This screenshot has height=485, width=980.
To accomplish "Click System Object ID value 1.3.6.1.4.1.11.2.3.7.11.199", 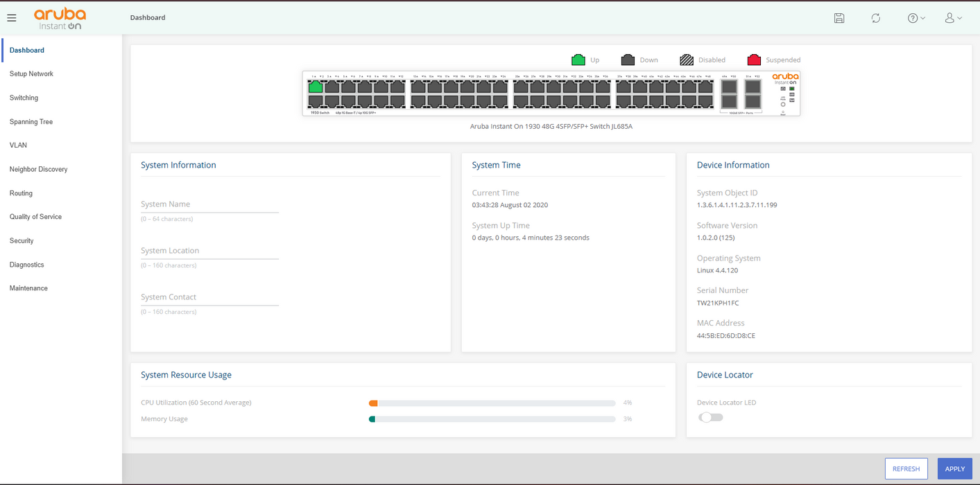I will [x=737, y=205].
